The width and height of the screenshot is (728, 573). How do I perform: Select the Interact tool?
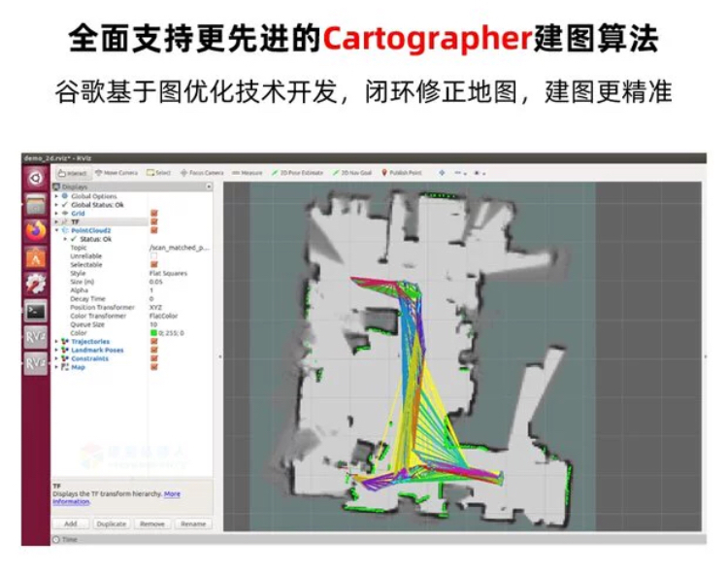[71, 173]
